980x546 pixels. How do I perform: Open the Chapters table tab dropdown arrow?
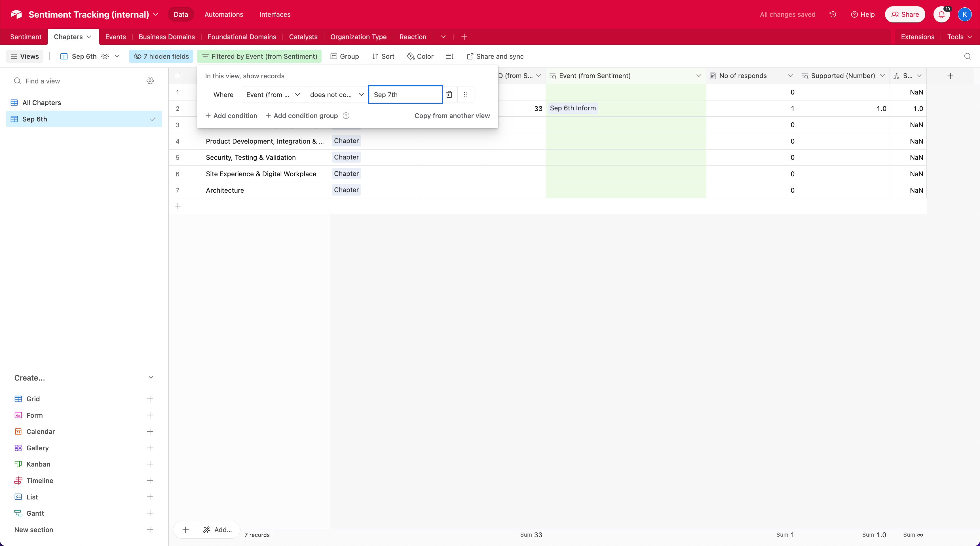(89, 37)
